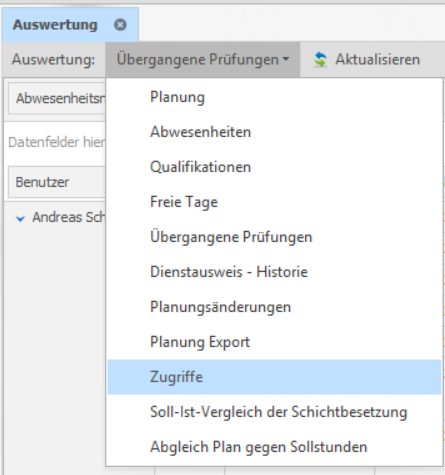The height and width of the screenshot is (475, 445).
Task: Choose Dienstausweis - Historie report
Action: (274, 272)
